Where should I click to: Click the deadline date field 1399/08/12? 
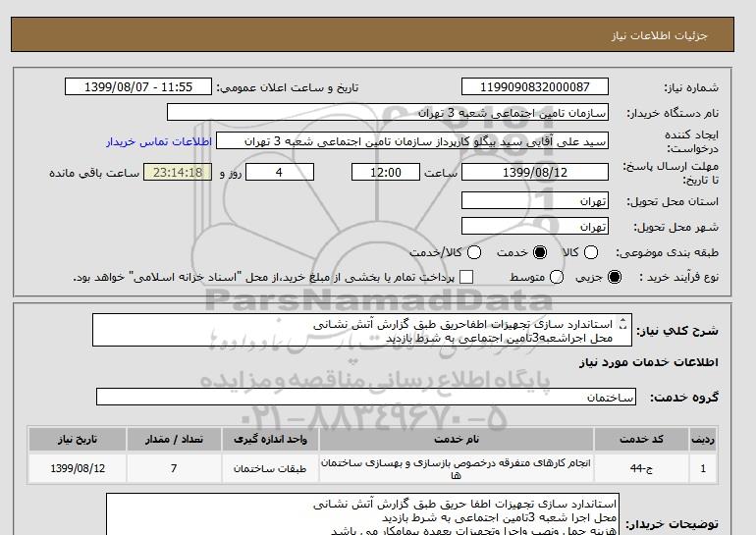coord(535,172)
